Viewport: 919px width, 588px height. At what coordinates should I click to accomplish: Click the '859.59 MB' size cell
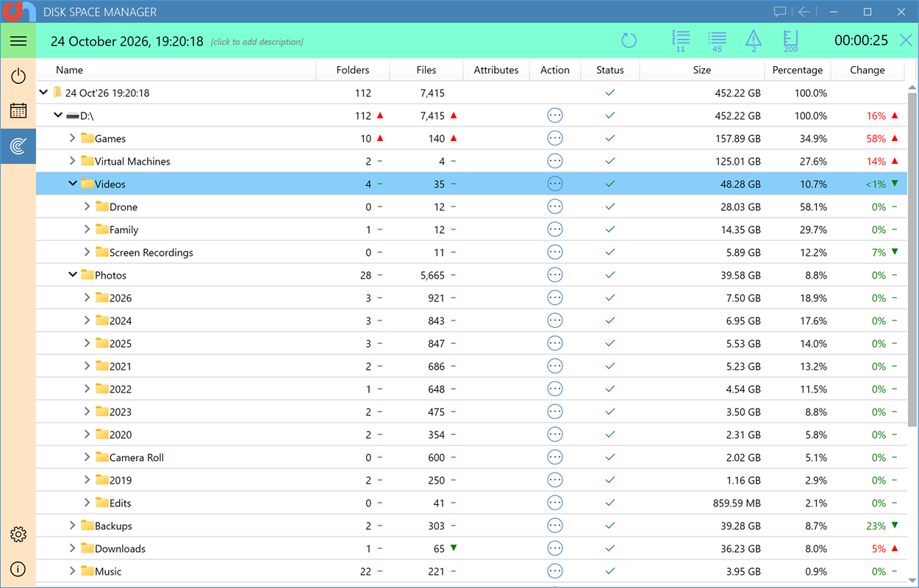(736, 503)
